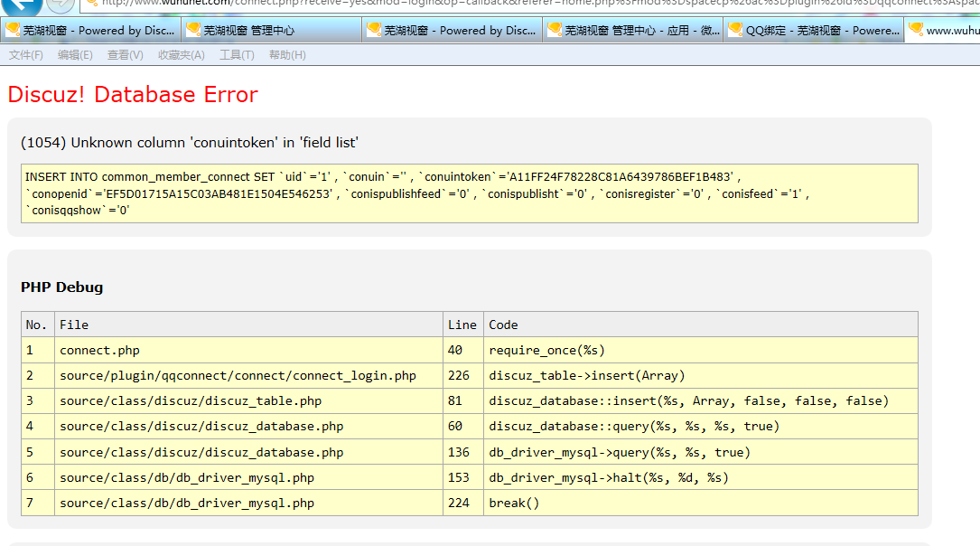The image size is (980, 546).
Task: Open the 文件(F) menu
Action: click(x=25, y=55)
